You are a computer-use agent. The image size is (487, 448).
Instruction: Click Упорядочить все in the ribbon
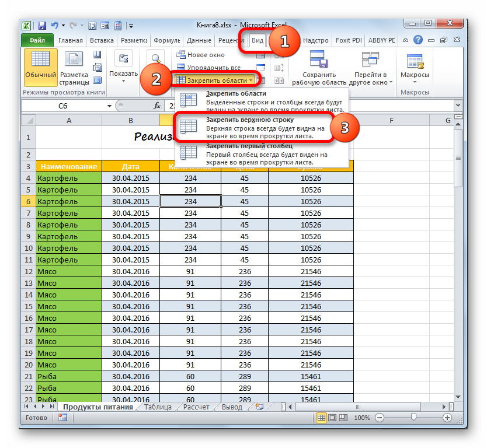point(208,67)
